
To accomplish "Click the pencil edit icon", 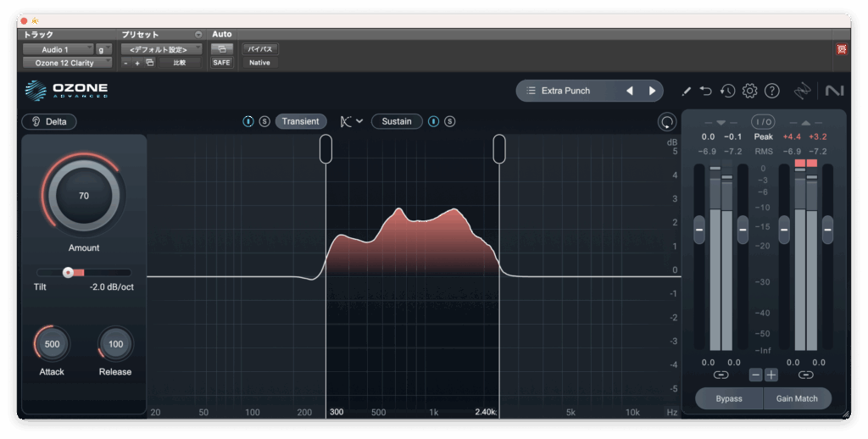I will pyautogui.click(x=686, y=91).
